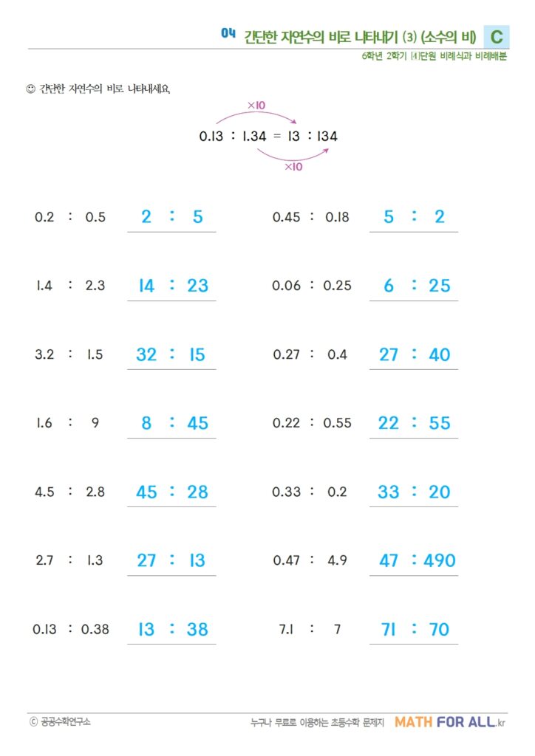Click the smiley face icon beside instructions
Screen dimensions: 535x756
click(30, 89)
